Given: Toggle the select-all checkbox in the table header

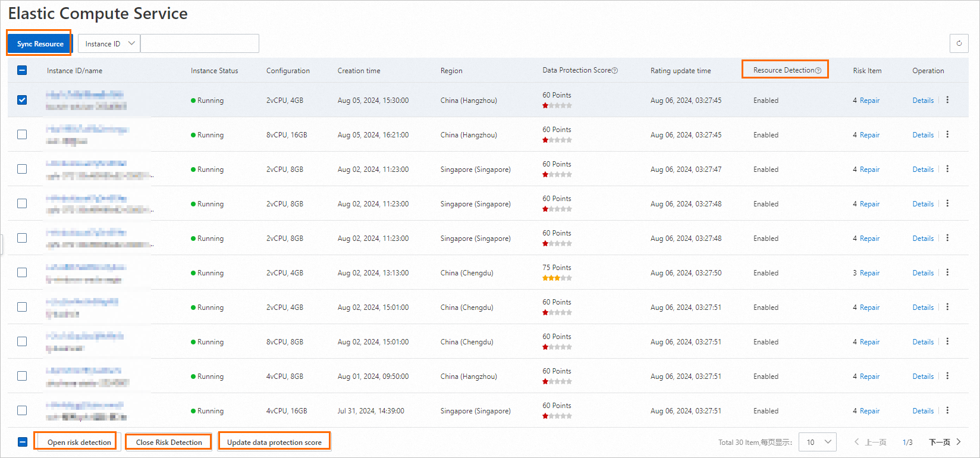Looking at the screenshot, I should tap(22, 70).
